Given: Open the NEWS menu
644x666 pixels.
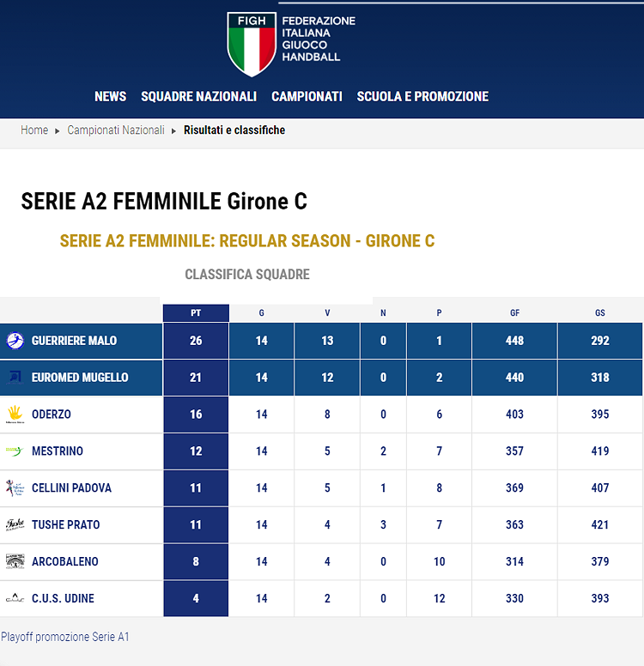Looking at the screenshot, I should tap(111, 96).
